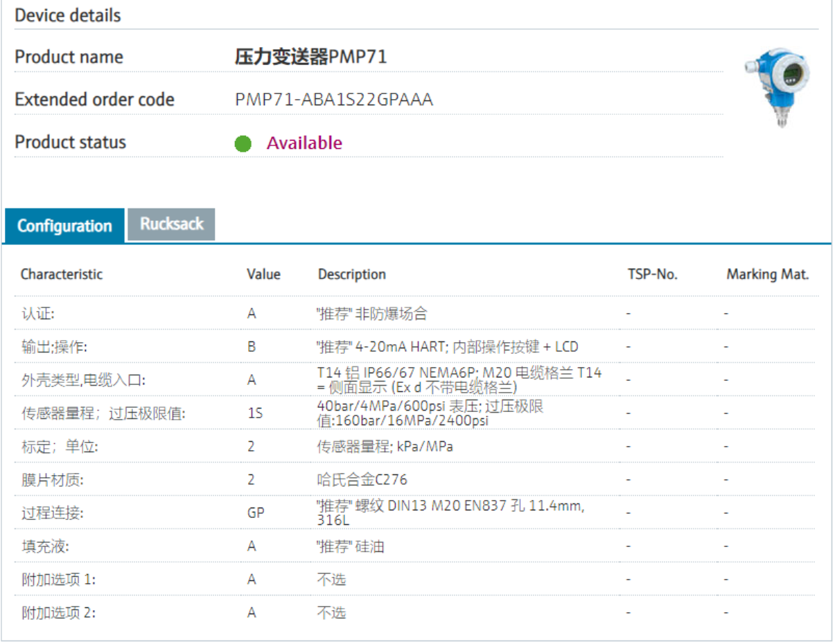The image size is (835, 644).
Task: Click the Characteristic column header
Action: click(x=62, y=274)
